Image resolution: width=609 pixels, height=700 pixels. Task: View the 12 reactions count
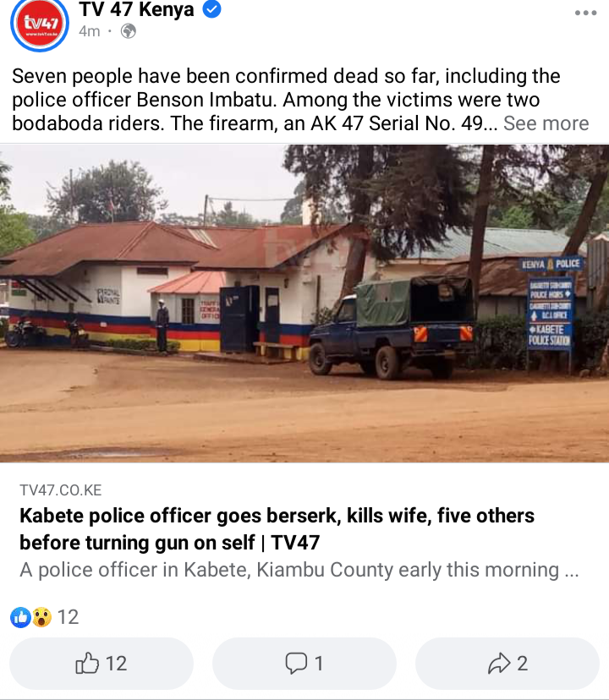click(68, 617)
